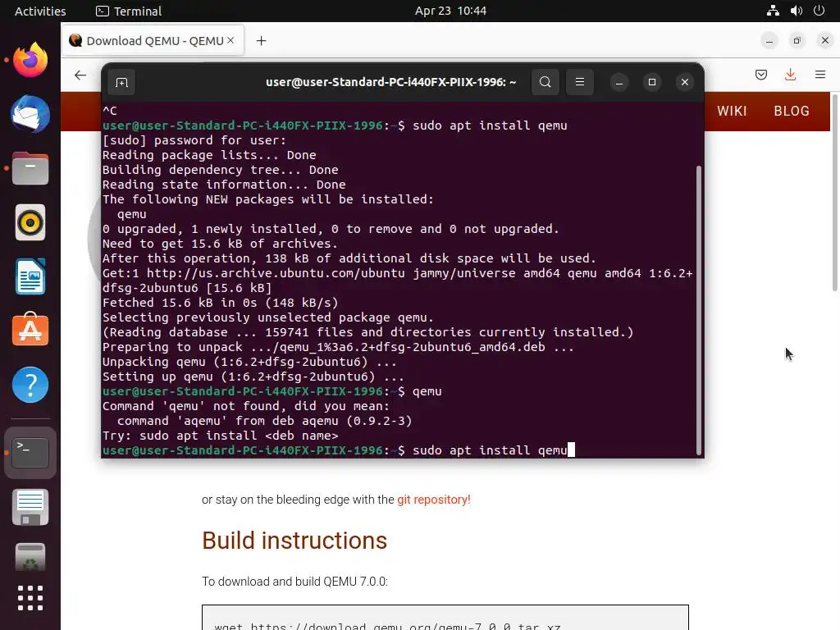Click the Build instructions heading
The height and width of the screenshot is (630, 840).
tap(294, 540)
